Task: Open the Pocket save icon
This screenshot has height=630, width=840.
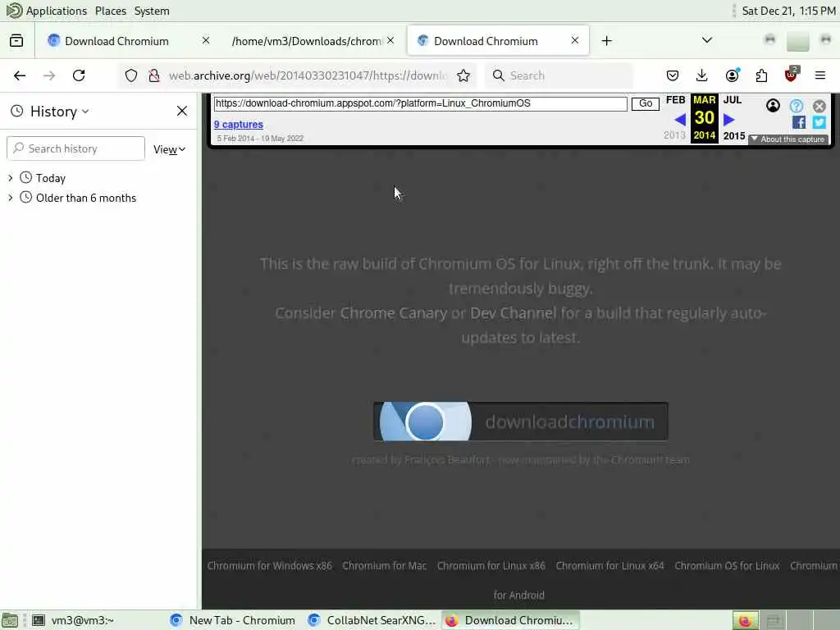Action: (x=673, y=75)
